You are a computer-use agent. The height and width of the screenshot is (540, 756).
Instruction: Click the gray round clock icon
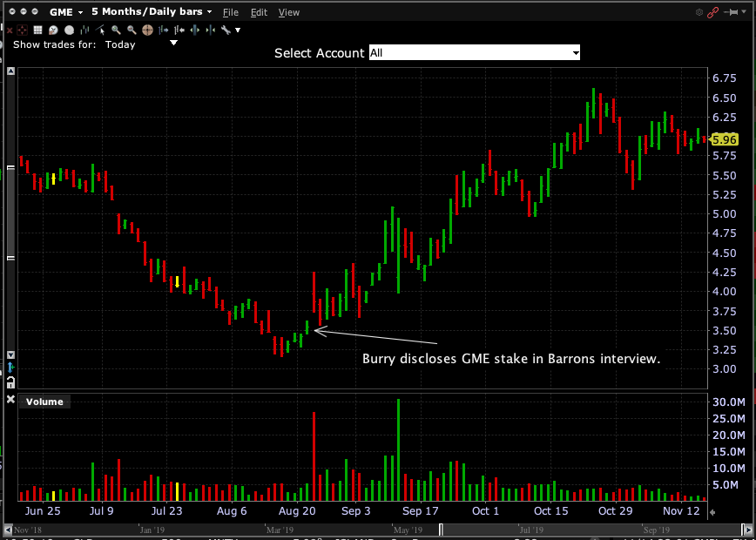click(x=70, y=30)
